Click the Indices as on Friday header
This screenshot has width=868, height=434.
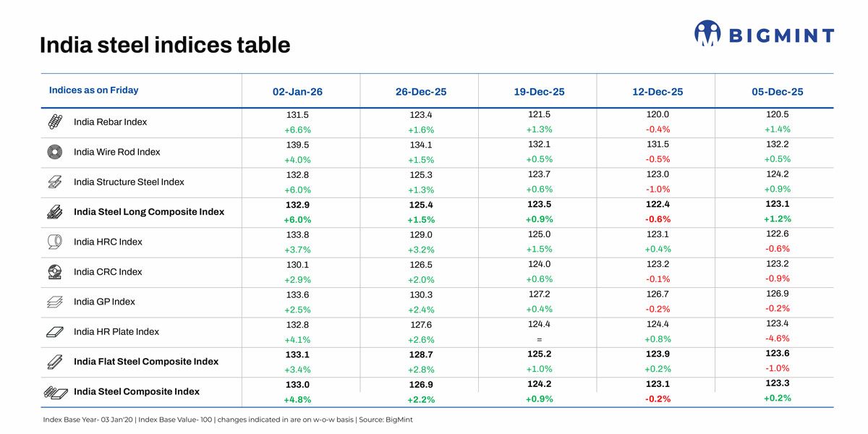click(x=93, y=90)
